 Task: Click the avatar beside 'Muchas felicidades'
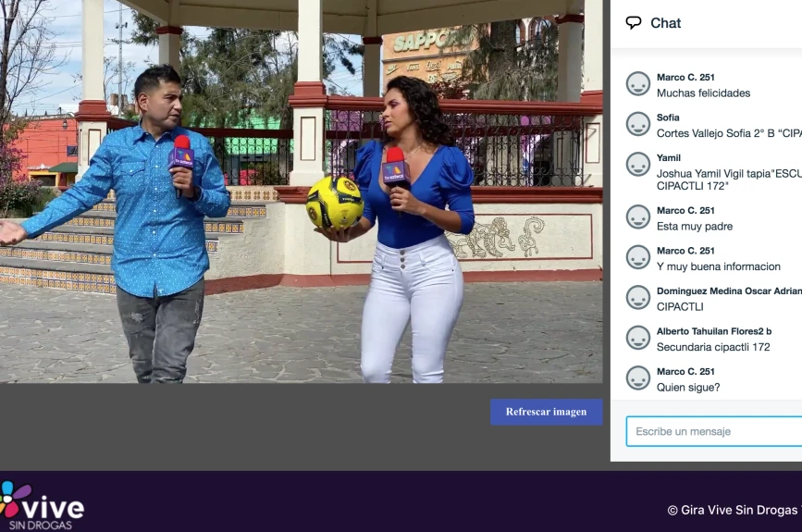(x=638, y=84)
